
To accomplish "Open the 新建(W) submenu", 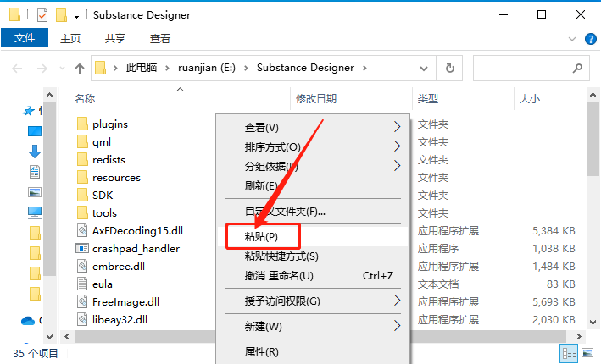I will point(313,326).
